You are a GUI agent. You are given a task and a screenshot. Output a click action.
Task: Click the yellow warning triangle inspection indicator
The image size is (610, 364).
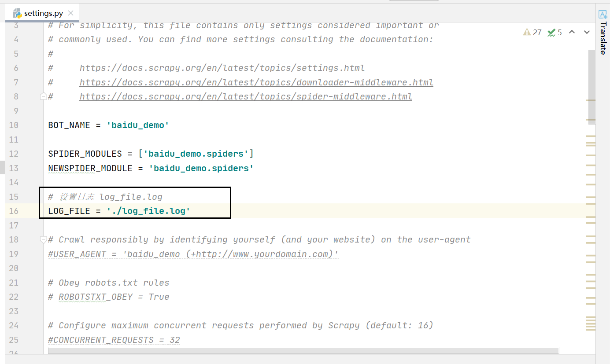527,32
